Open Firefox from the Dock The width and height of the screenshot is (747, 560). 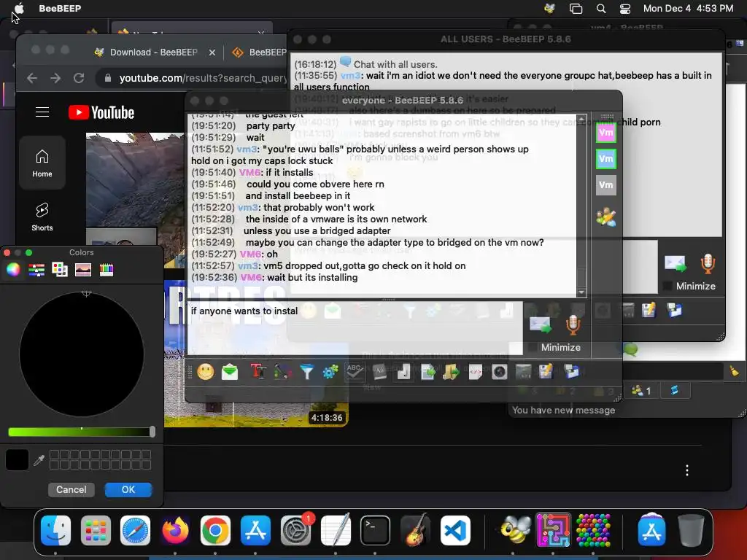(175, 531)
